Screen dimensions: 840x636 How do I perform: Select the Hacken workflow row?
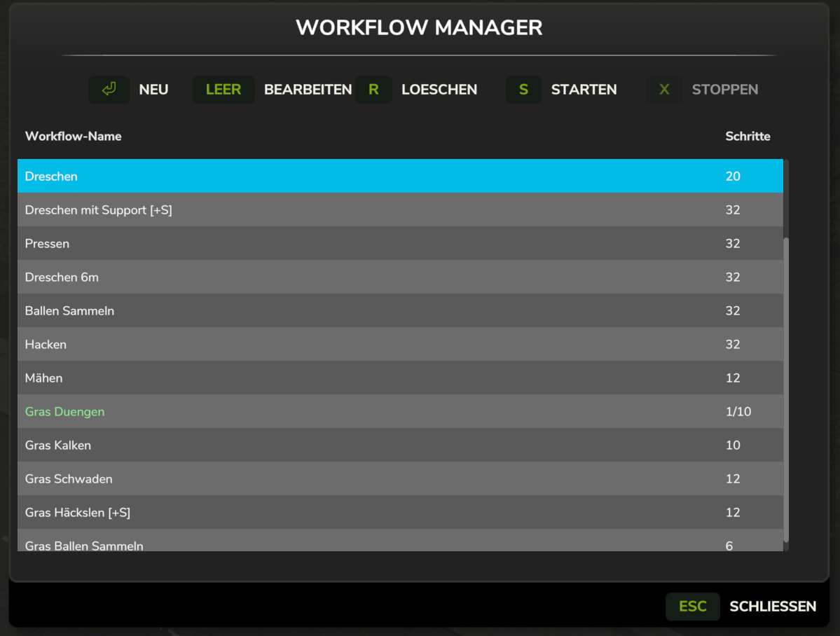(400, 345)
